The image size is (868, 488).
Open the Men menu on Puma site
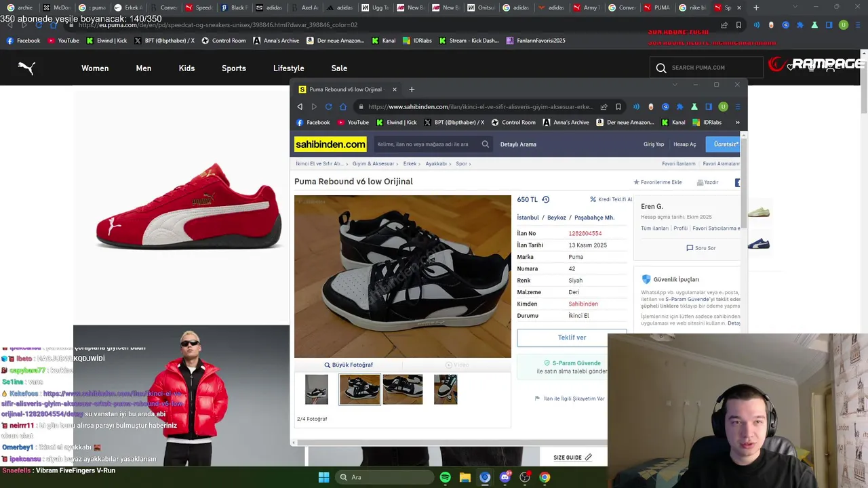coord(144,68)
